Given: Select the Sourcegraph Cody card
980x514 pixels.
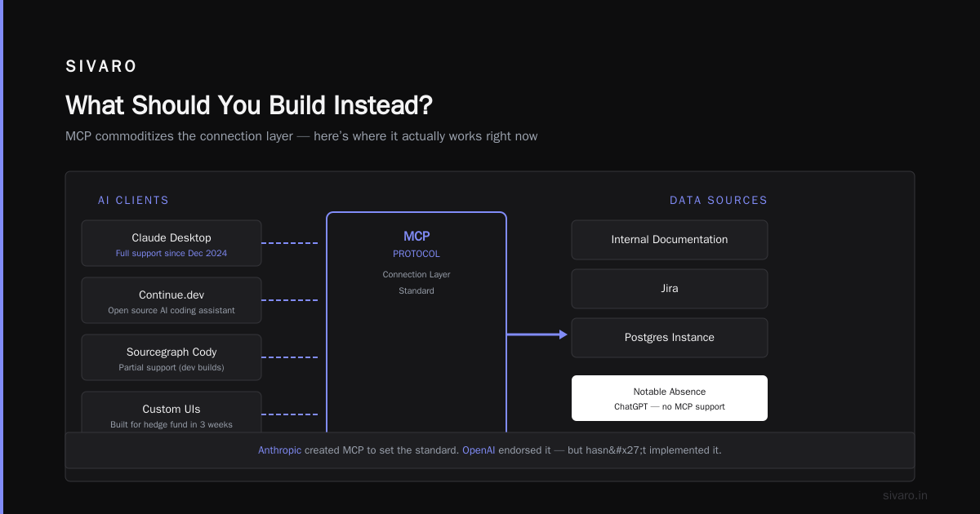Looking at the screenshot, I should (x=171, y=357).
